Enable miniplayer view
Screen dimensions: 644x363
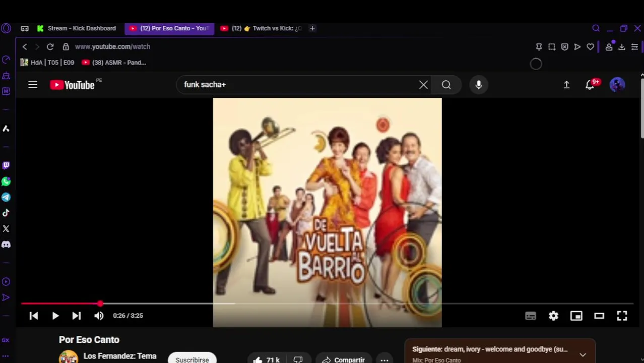point(576,316)
